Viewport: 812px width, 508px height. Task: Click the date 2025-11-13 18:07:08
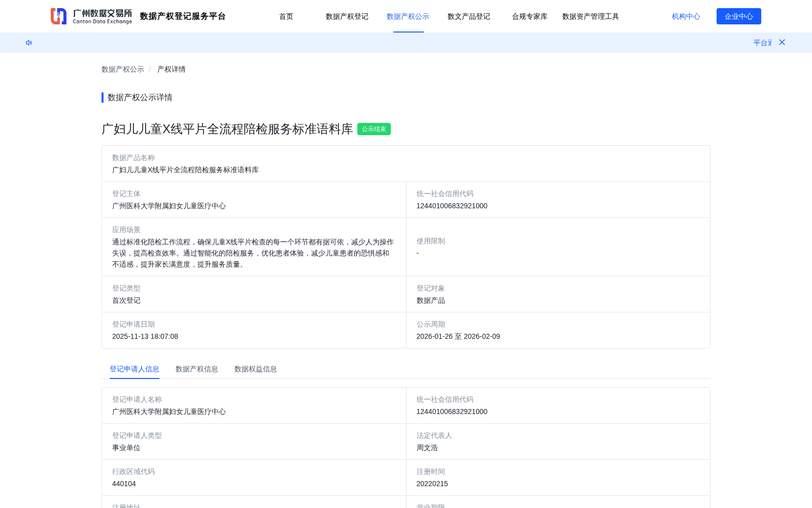(x=145, y=336)
